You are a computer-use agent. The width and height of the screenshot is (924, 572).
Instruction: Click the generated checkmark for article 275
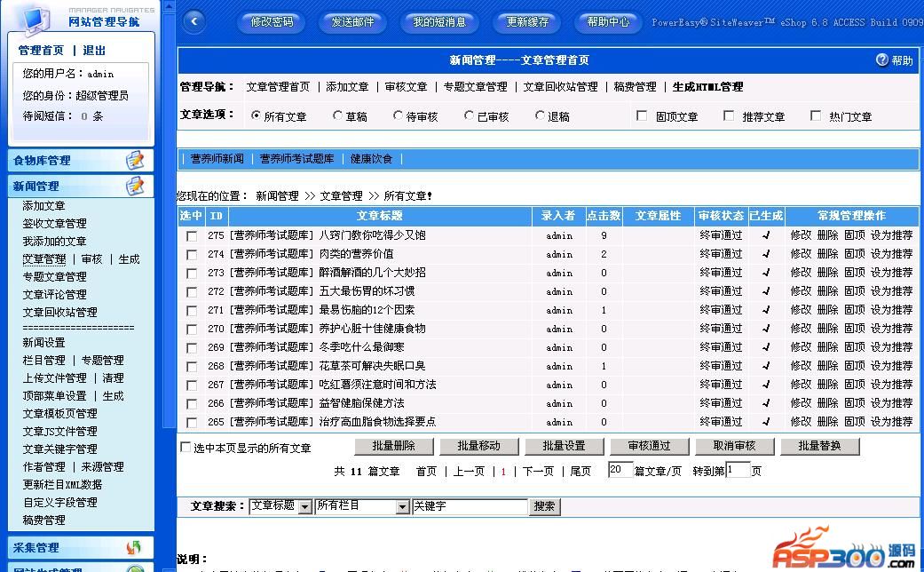tap(765, 235)
